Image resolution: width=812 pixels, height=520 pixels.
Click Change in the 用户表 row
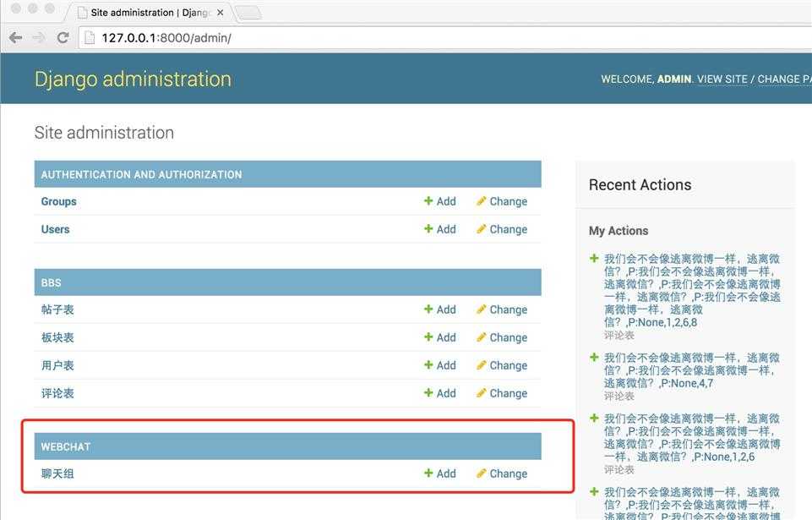pyautogui.click(x=508, y=366)
